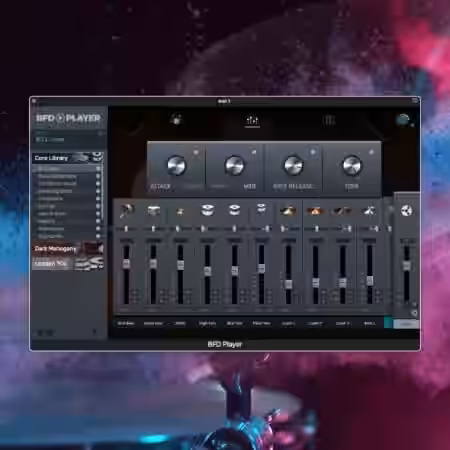Click the Attack knob

[176, 165]
